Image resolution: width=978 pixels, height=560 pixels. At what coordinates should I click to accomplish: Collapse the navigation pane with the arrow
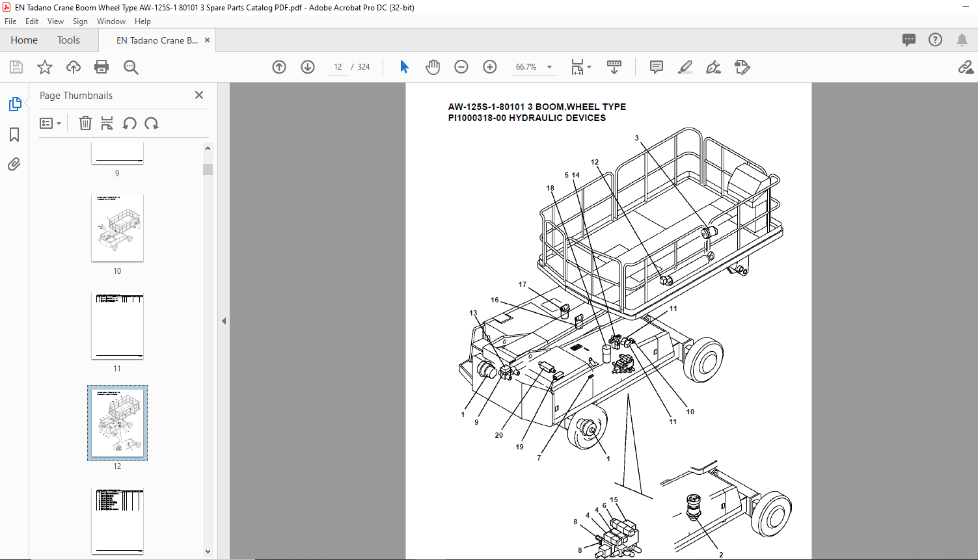coord(224,321)
